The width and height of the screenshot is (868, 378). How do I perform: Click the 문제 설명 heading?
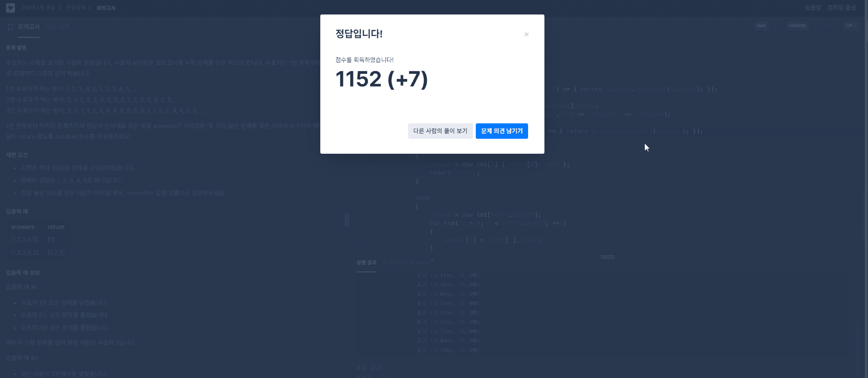click(x=16, y=48)
